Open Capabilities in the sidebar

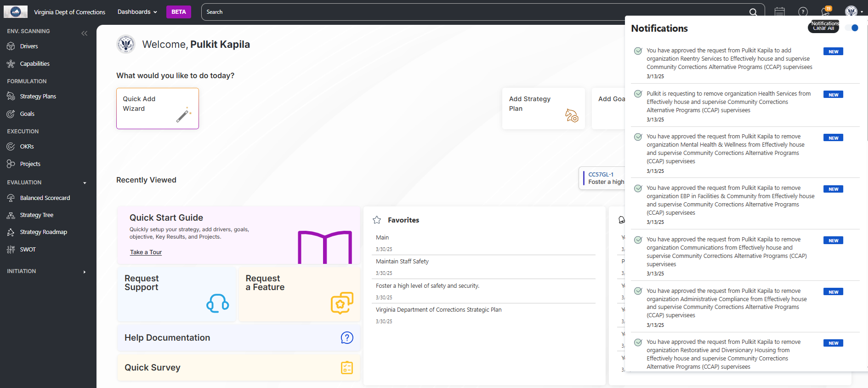pyautogui.click(x=34, y=64)
